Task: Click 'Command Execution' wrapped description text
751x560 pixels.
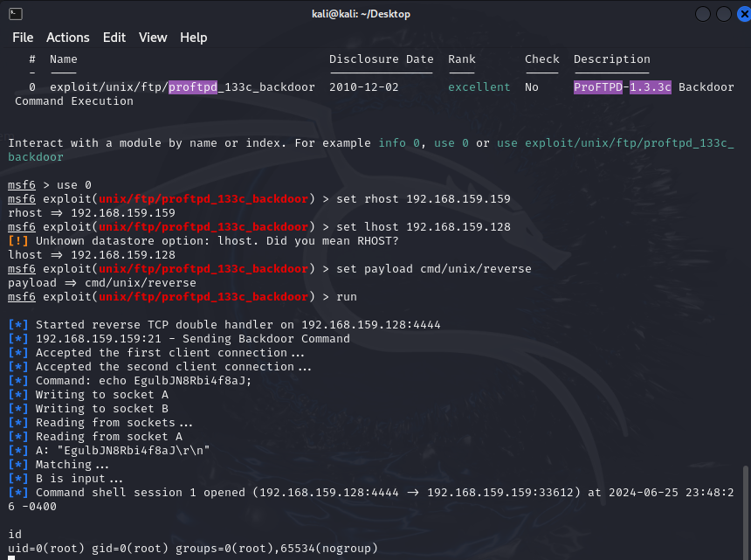Action: tap(74, 101)
